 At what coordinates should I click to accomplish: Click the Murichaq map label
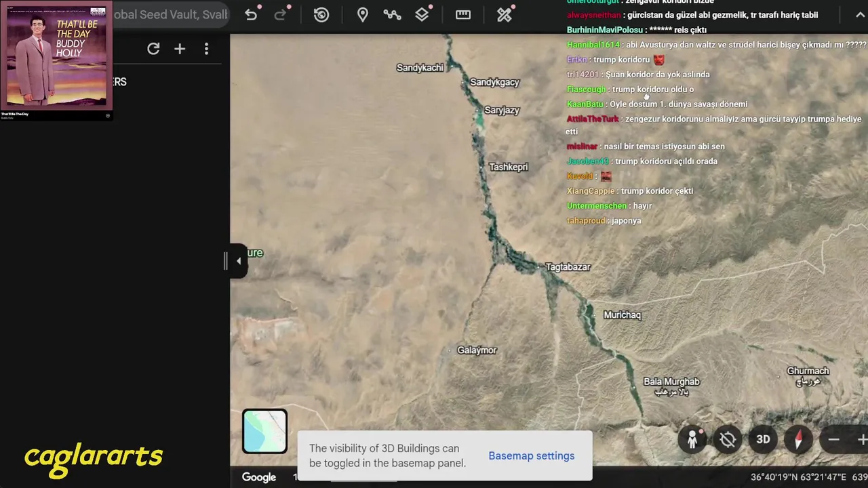click(x=622, y=315)
